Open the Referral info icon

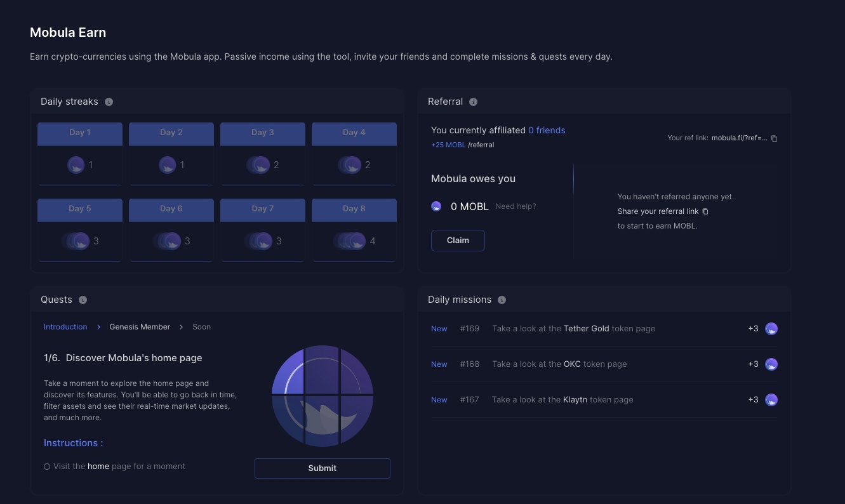[x=473, y=102]
